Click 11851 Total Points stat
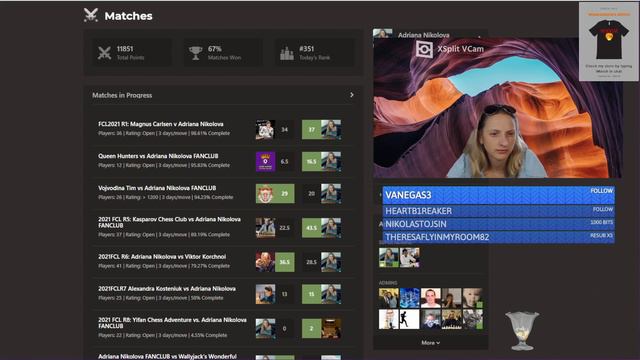Screen dimensions: 640x360 (131, 53)
